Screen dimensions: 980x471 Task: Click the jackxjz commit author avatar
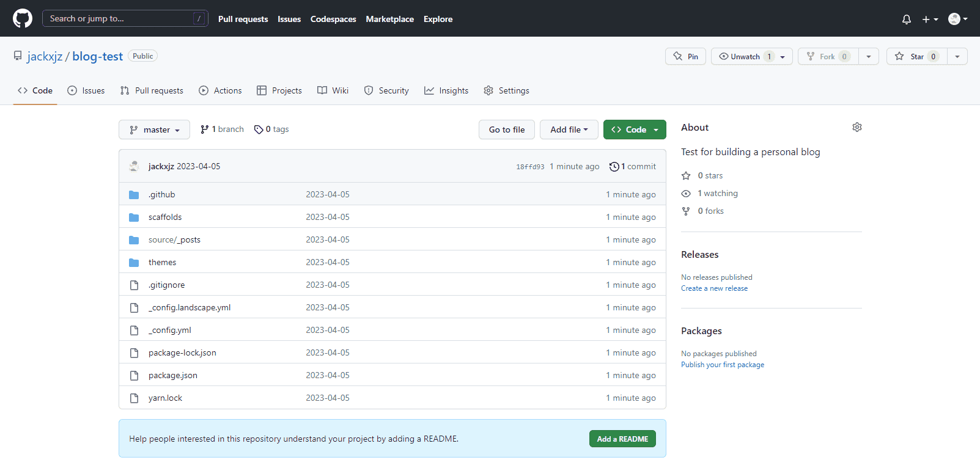pyautogui.click(x=134, y=166)
